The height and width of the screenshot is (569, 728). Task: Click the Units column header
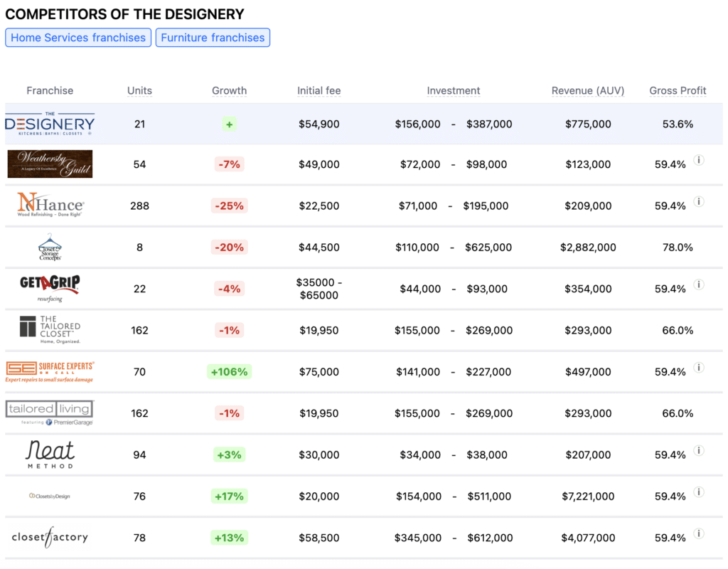click(x=140, y=90)
